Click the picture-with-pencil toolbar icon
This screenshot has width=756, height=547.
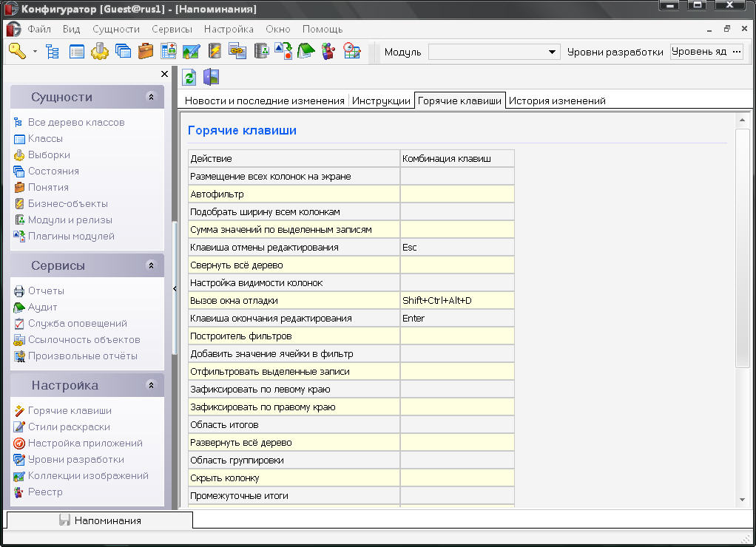click(x=191, y=51)
